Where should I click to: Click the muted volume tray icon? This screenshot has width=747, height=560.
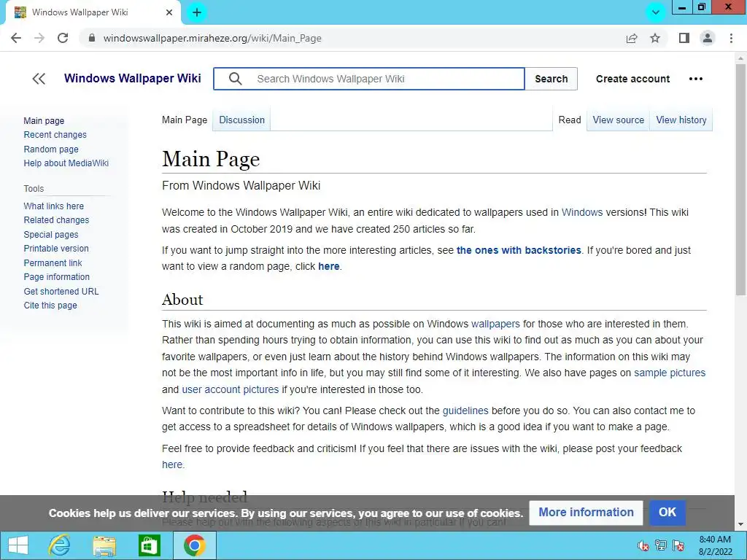(643, 545)
